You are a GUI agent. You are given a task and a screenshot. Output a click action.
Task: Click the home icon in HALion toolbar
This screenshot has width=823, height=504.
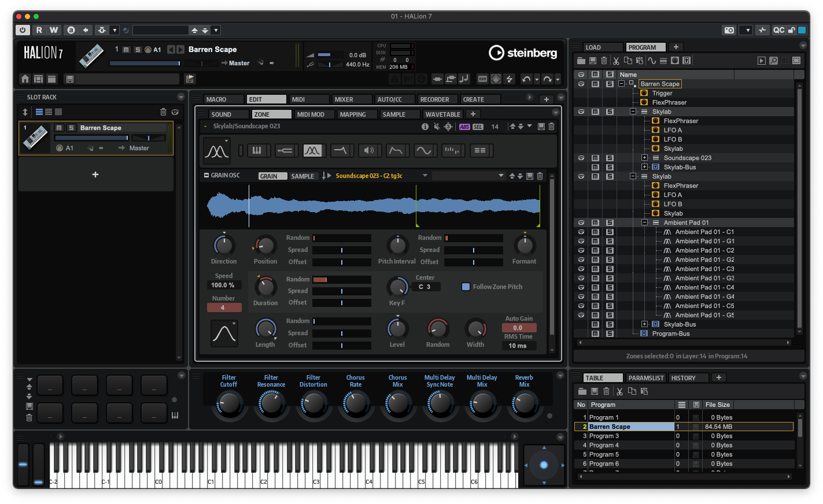(x=25, y=79)
